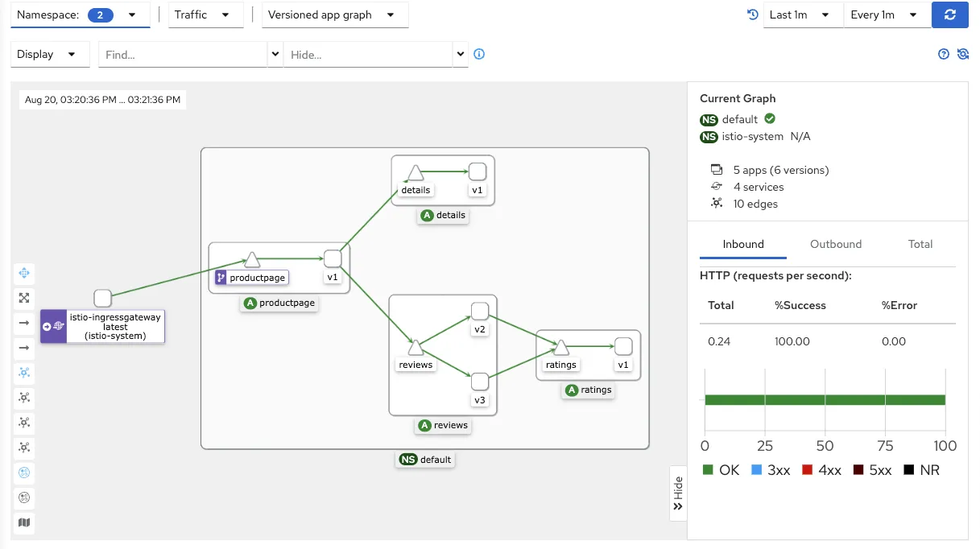Select the productpage service triangle node
This screenshot has height=549, width=980.
(x=252, y=259)
